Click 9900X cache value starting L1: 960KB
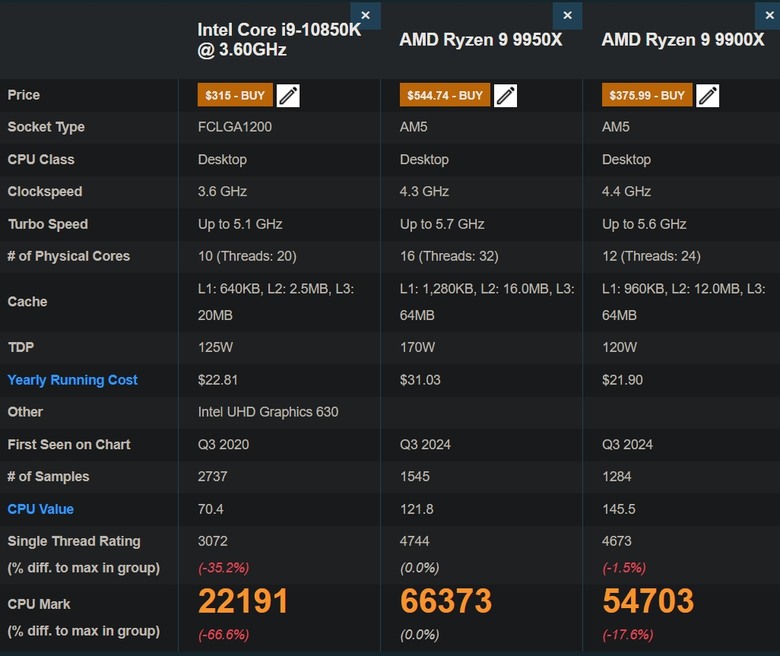780x656 pixels. [x=683, y=302]
